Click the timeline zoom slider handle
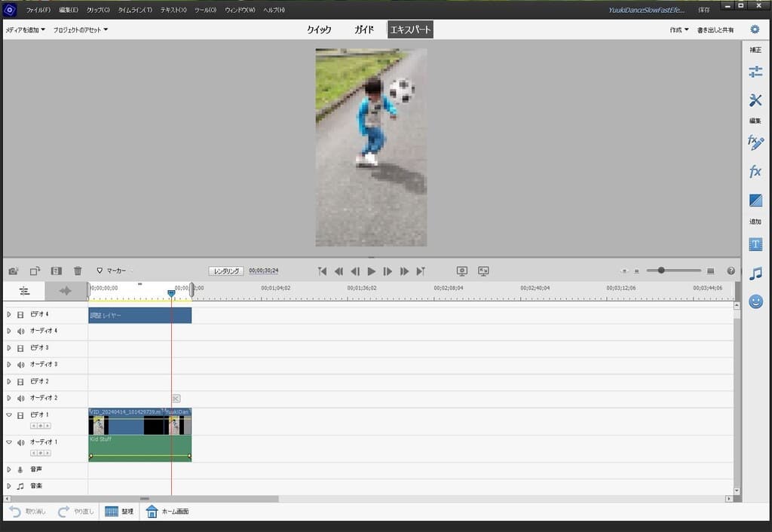The height and width of the screenshot is (532, 772). pyautogui.click(x=661, y=271)
